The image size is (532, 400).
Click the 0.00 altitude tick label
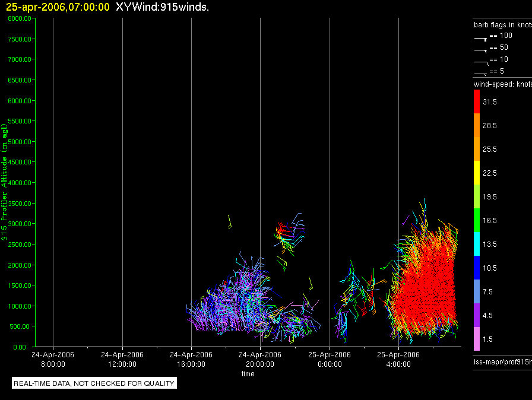pos(20,347)
